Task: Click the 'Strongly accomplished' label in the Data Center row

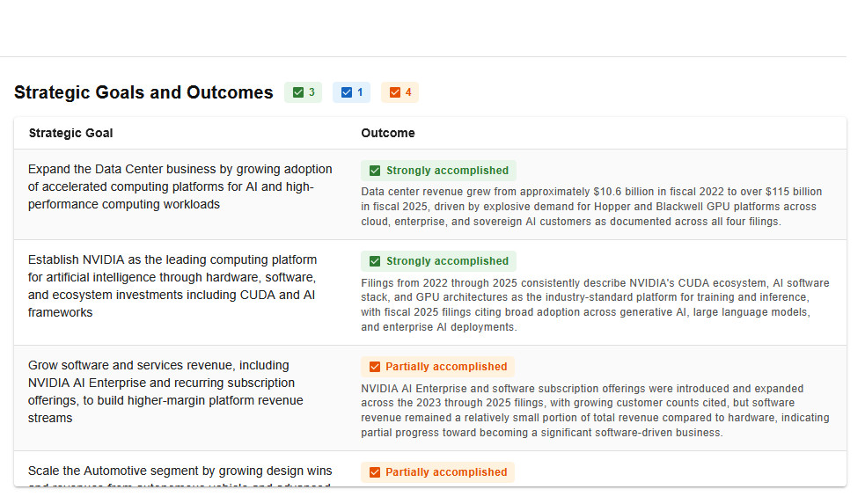Action: click(447, 171)
